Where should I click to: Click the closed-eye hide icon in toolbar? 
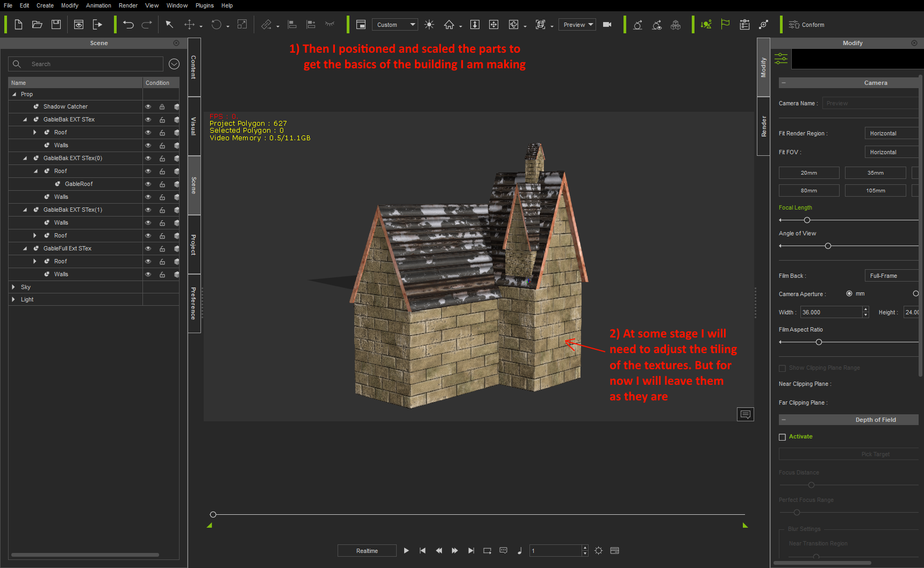point(330,24)
